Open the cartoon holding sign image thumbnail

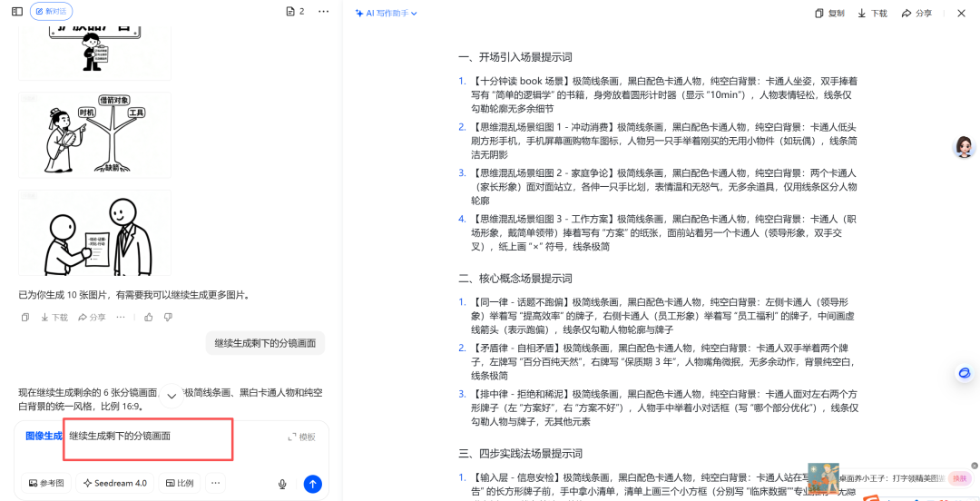[x=94, y=54]
